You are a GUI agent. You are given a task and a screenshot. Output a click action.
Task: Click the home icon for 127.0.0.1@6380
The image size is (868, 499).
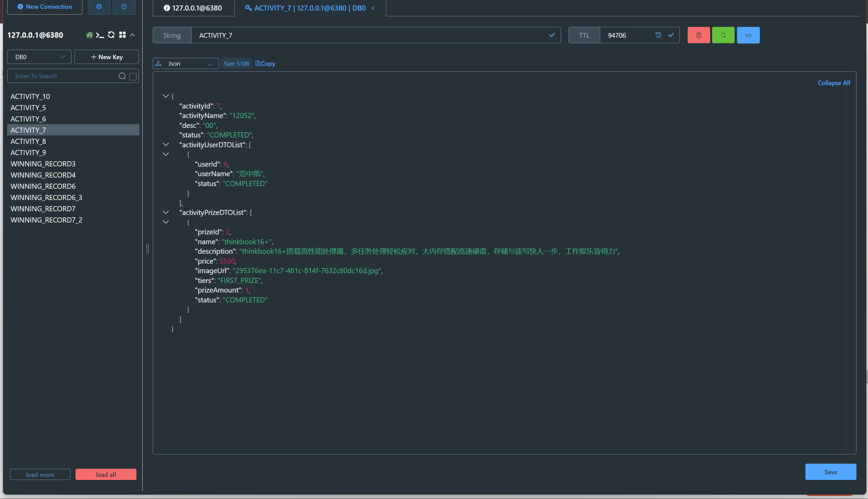pyautogui.click(x=89, y=35)
